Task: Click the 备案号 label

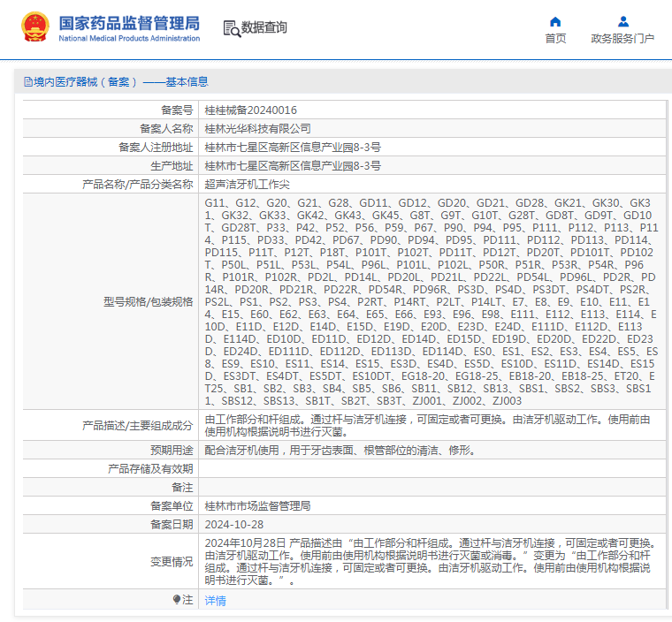Action: tap(177, 110)
